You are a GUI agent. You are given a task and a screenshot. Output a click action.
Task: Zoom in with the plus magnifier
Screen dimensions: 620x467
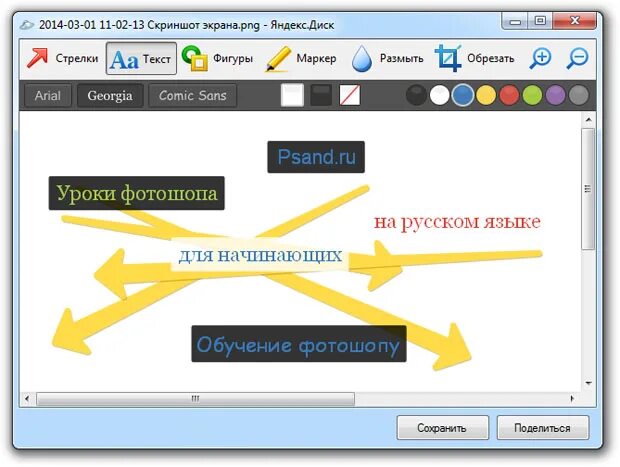tap(540, 59)
